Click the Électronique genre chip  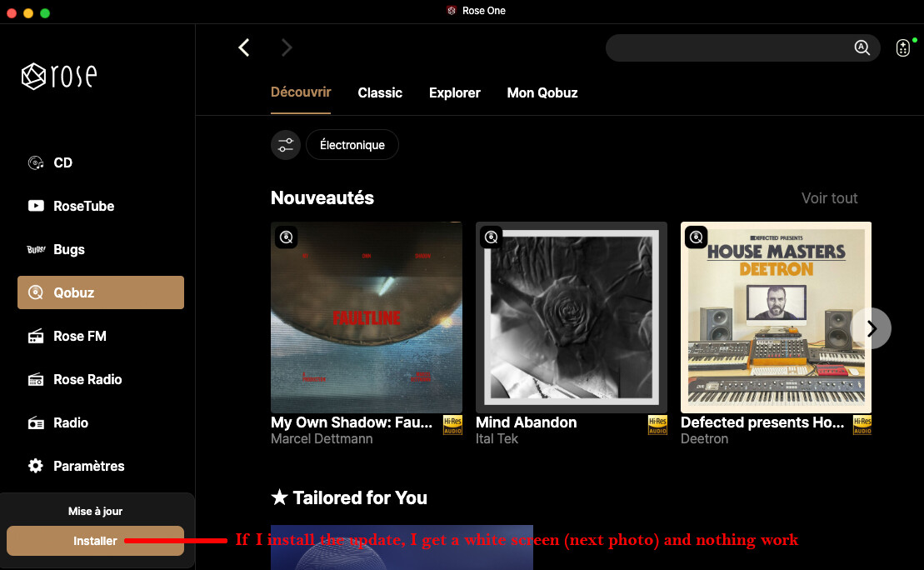(x=352, y=145)
